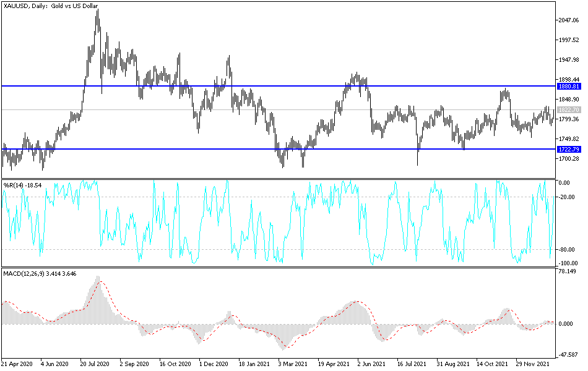Image resolution: width=588 pixels, height=371 pixels.
Task: Select the 1722.79 support line price tag
Action: [x=568, y=150]
